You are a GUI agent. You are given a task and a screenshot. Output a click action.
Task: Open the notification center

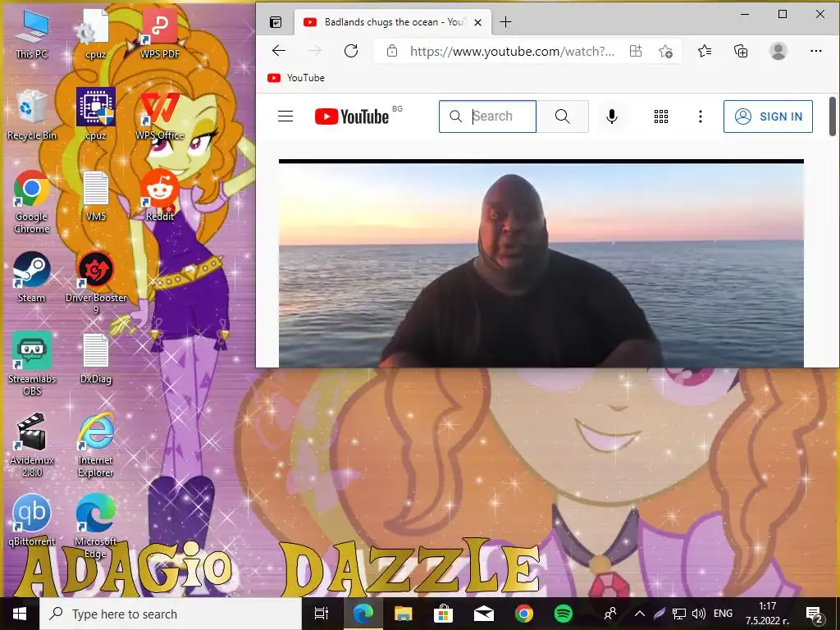(x=815, y=614)
